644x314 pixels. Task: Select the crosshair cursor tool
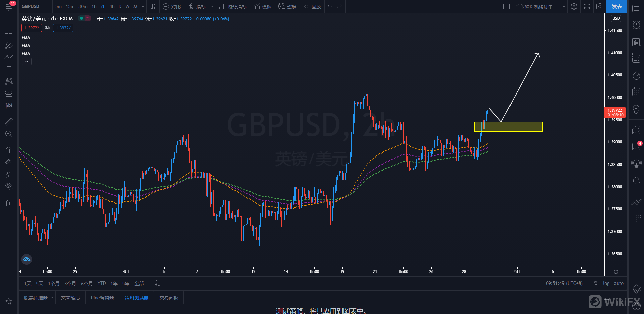pos(9,21)
